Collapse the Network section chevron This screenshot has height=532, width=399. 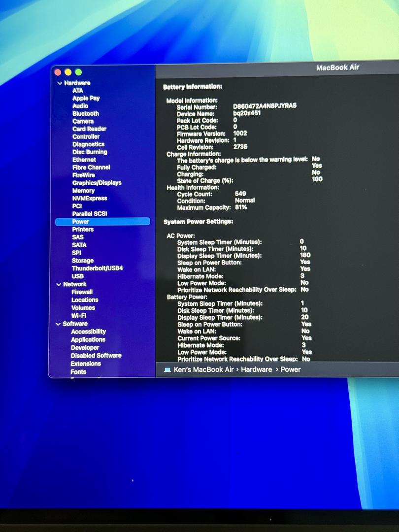click(59, 284)
